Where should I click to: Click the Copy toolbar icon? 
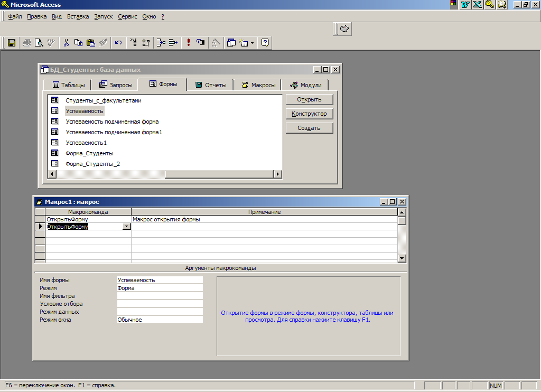[x=78, y=43]
